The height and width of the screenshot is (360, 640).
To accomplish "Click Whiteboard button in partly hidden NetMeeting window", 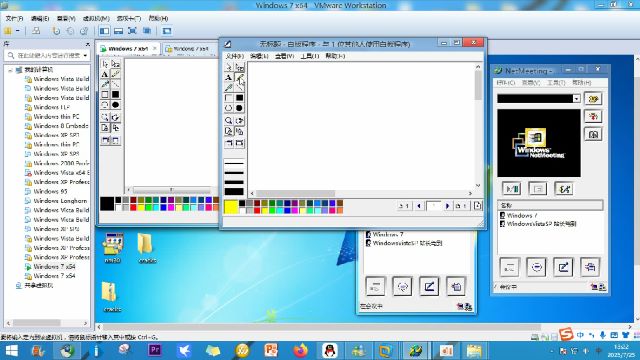I will (429, 287).
